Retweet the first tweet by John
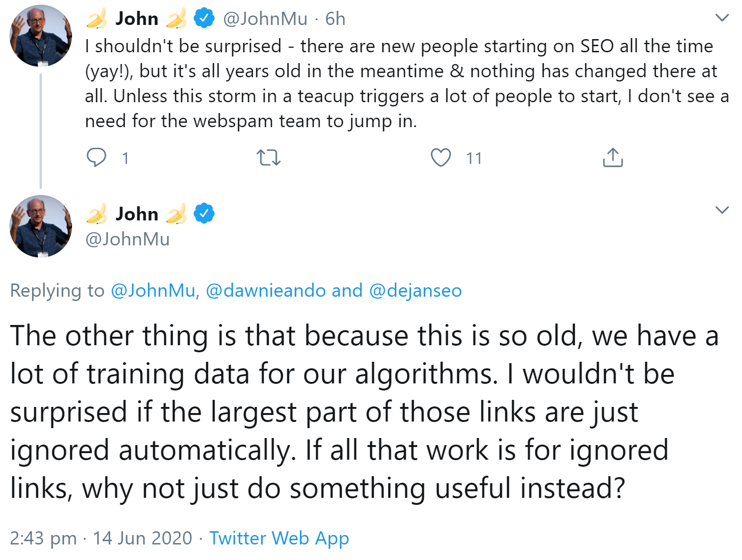Image resolution: width=742 pixels, height=560 pixels. point(268,157)
